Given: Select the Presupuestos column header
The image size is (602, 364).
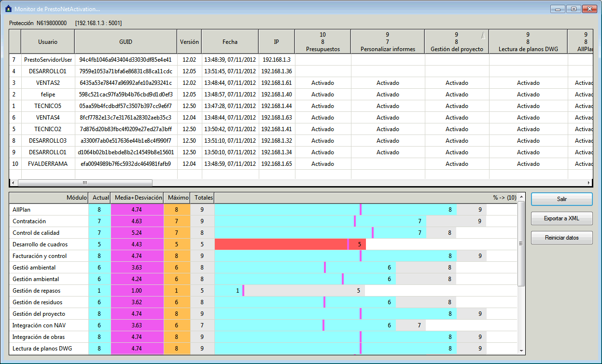Looking at the screenshot, I should click(x=322, y=42).
